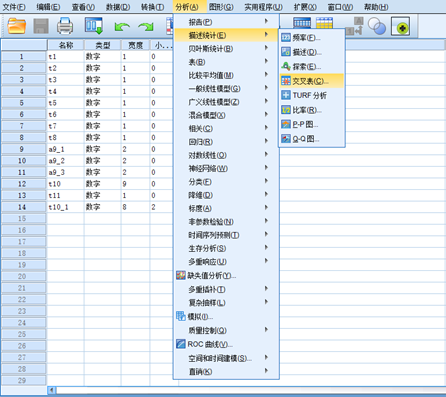This screenshot has width=446, height=397.
Task: Click the 数字 type cell of t5
Action: 102,103
